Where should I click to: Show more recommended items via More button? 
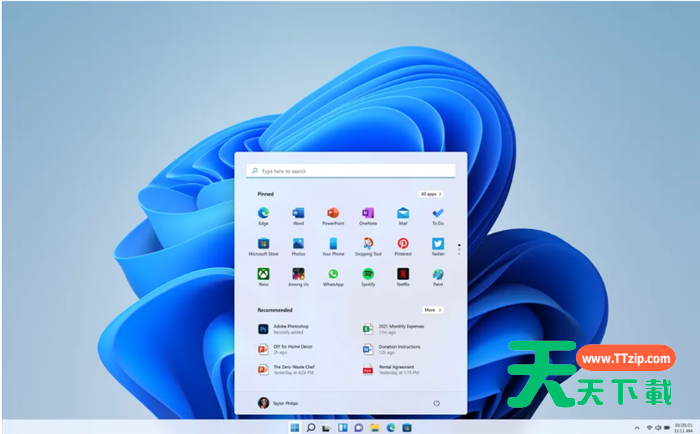coord(433,310)
